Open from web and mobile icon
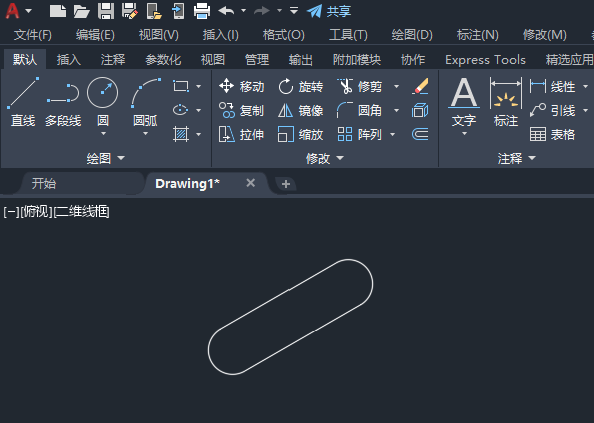The width and height of the screenshot is (594, 423). [x=154, y=11]
